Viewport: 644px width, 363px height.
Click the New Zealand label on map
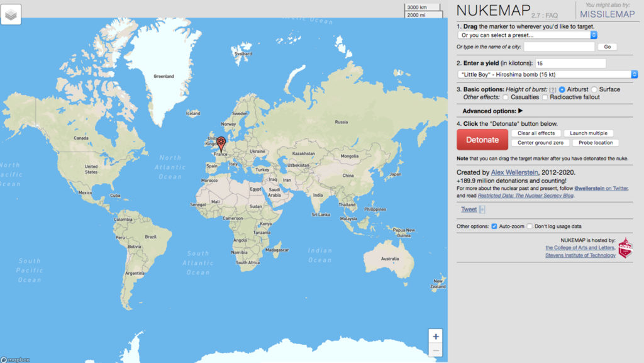[x=438, y=284]
